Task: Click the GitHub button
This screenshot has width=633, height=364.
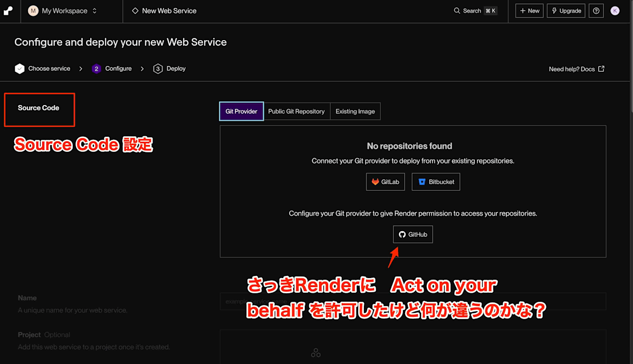Action: coord(413,234)
